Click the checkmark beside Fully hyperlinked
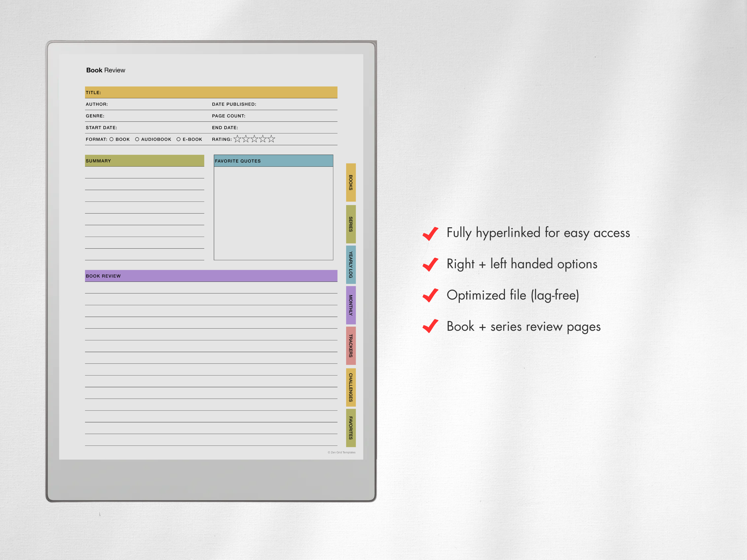This screenshot has height=560, width=747. pyautogui.click(x=431, y=233)
